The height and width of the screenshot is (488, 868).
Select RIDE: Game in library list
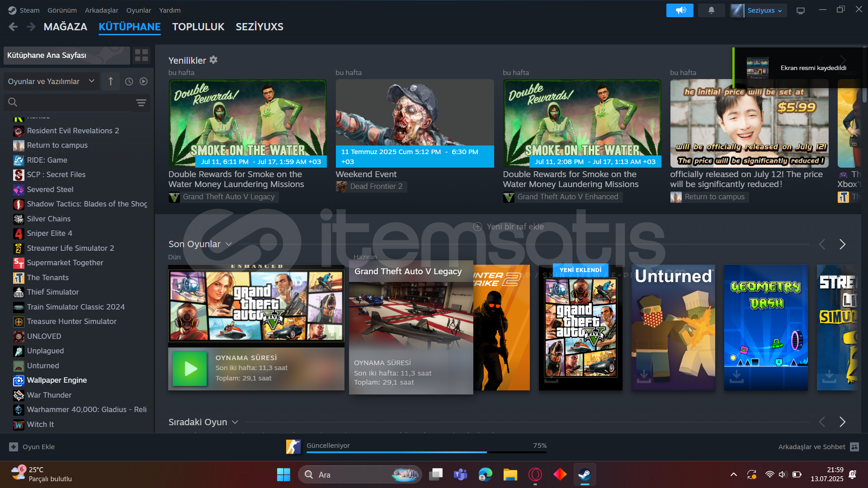click(47, 160)
